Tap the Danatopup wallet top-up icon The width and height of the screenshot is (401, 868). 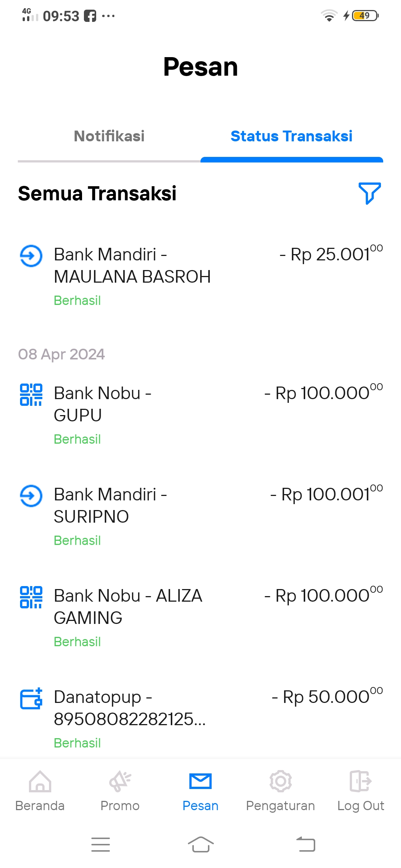[x=31, y=698]
